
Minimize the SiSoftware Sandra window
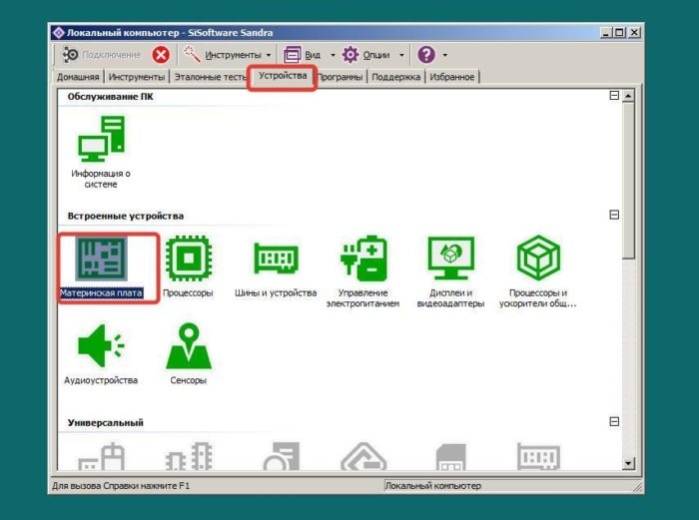click(606, 33)
